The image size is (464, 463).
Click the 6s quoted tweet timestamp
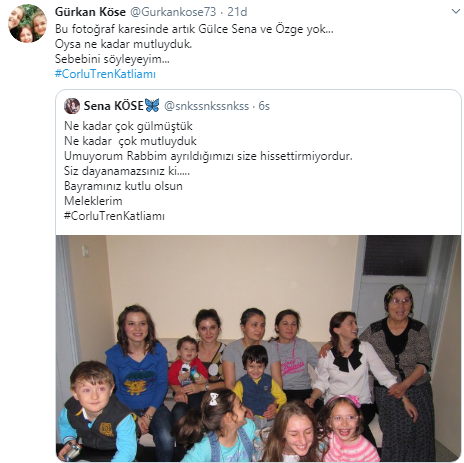pyautogui.click(x=264, y=106)
